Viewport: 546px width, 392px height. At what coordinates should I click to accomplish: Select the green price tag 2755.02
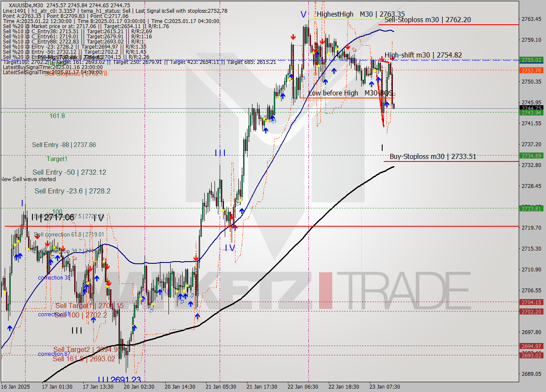click(x=531, y=60)
